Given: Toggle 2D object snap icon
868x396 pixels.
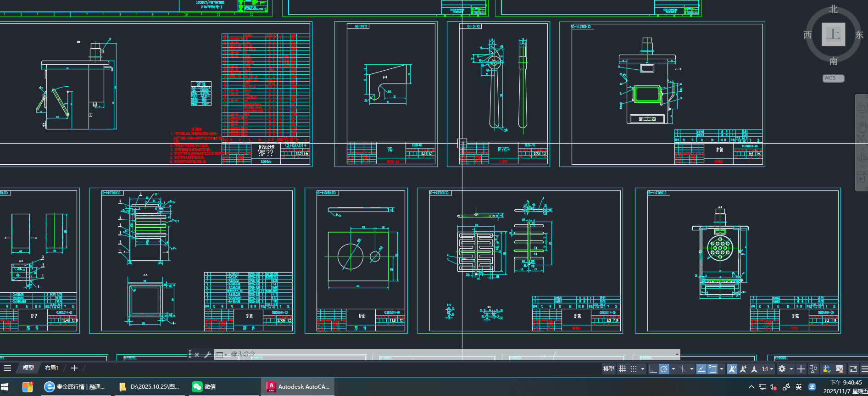Looking at the screenshot, I should 712,369.
